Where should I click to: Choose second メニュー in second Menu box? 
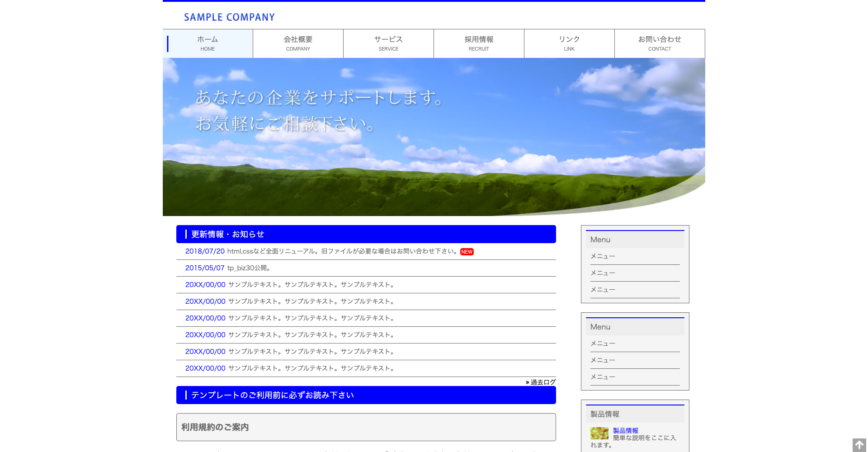click(603, 360)
